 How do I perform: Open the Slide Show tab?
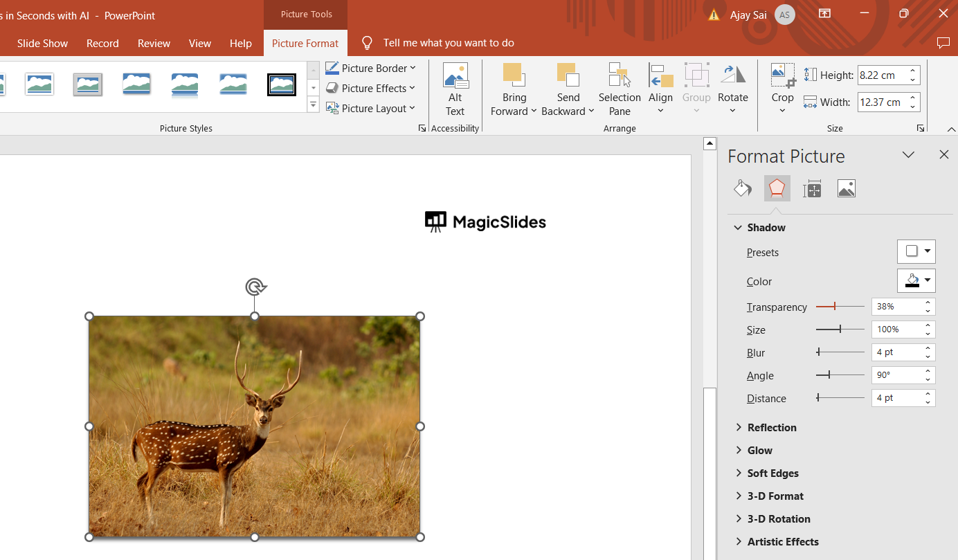[x=42, y=43]
